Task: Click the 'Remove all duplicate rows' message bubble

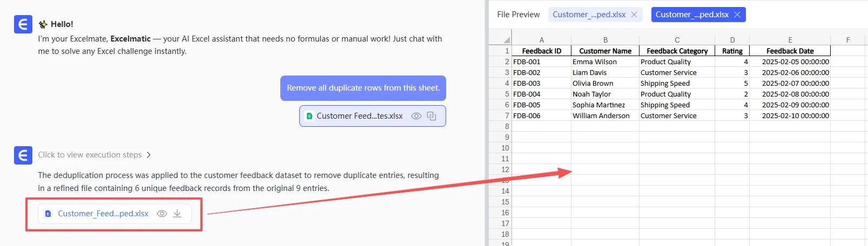Action: [363, 88]
